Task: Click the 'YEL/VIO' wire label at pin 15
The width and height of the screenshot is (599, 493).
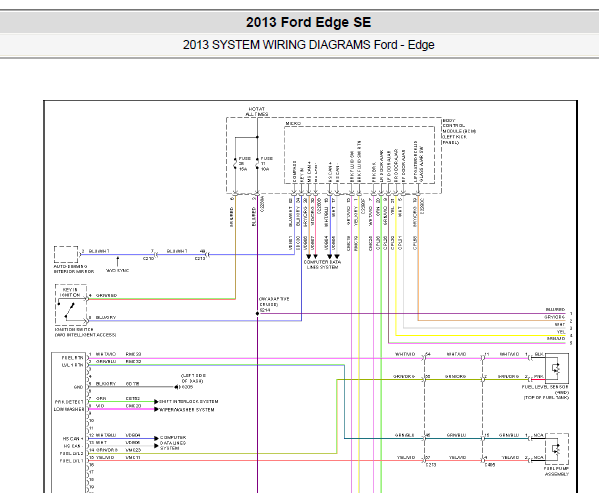Action: pos(105,457)
